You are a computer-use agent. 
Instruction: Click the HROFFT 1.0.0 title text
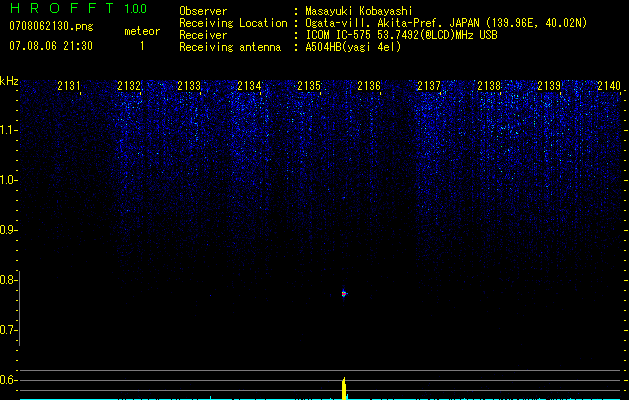pyautogui.click(x=78, y=8)
